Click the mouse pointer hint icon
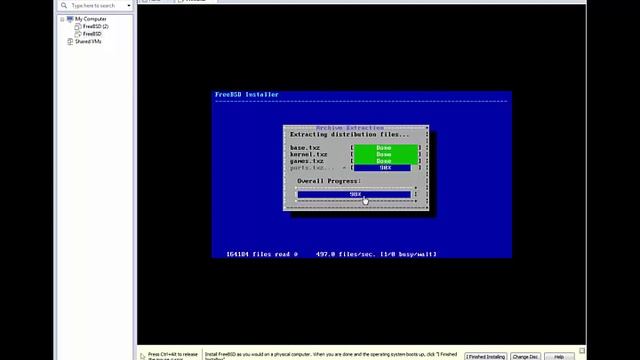The image size is (640, 360). 142,356
